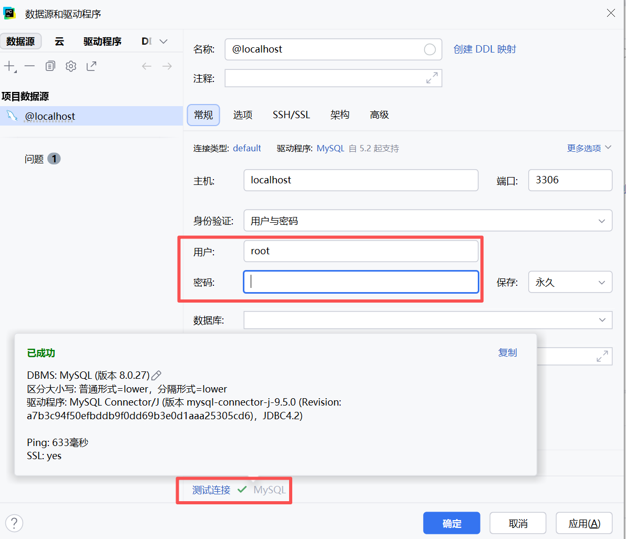Close the data sources dialog

click(x=611, y=13)
